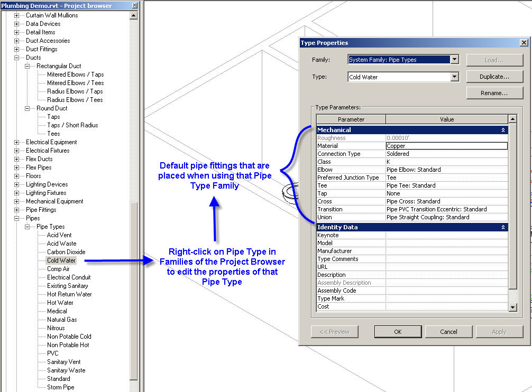Viewport: 532px width, 392px height.
Task: Cancel the Type Properties dialog
Action: (448, 332)
